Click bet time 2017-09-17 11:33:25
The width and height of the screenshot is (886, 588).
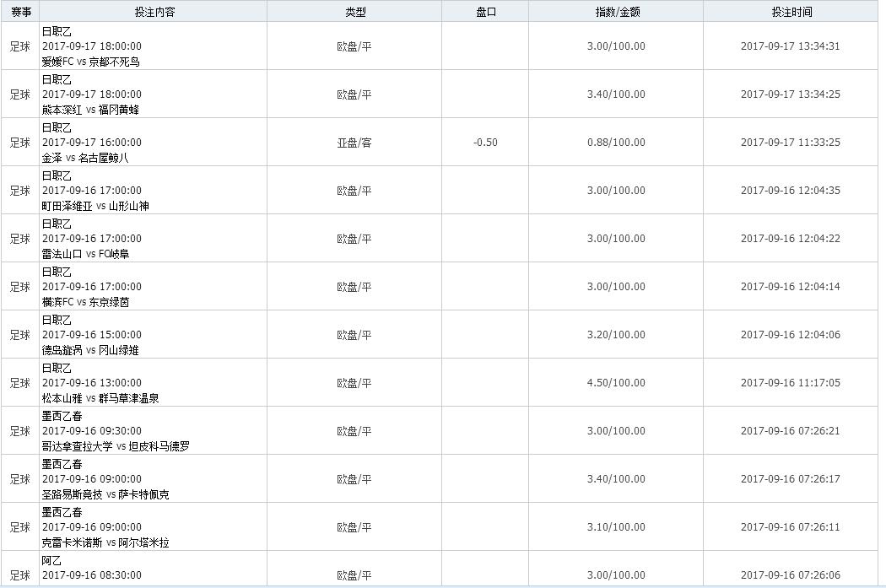(791, 143)
